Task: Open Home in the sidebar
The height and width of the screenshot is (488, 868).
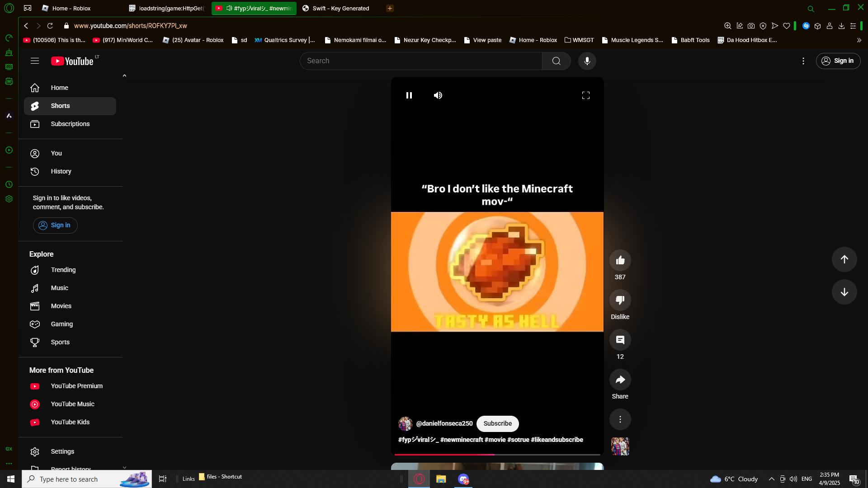Action: pyautogui.click(x=70, y=88)
